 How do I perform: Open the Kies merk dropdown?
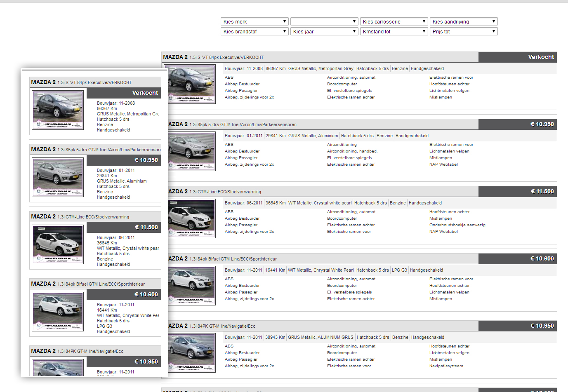pyautogui.click(x=255, y=21)
